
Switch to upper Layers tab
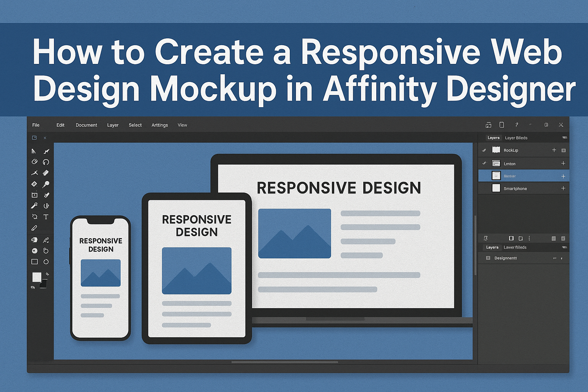(493, 138)
